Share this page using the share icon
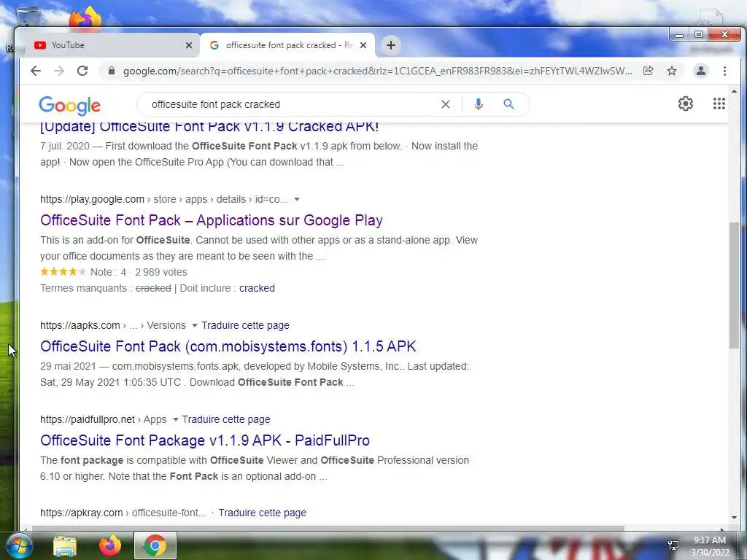Viewport: 747px width, 560px height. [648, 71]
